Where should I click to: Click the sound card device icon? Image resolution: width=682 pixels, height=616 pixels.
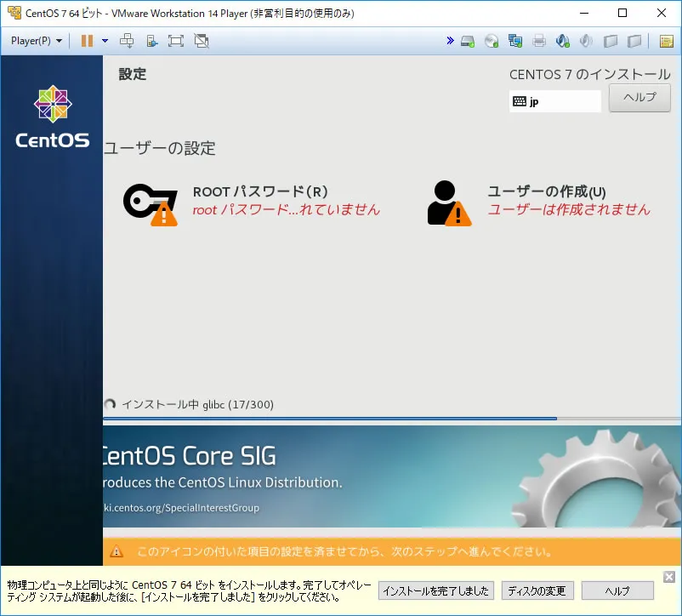(562, 42)
